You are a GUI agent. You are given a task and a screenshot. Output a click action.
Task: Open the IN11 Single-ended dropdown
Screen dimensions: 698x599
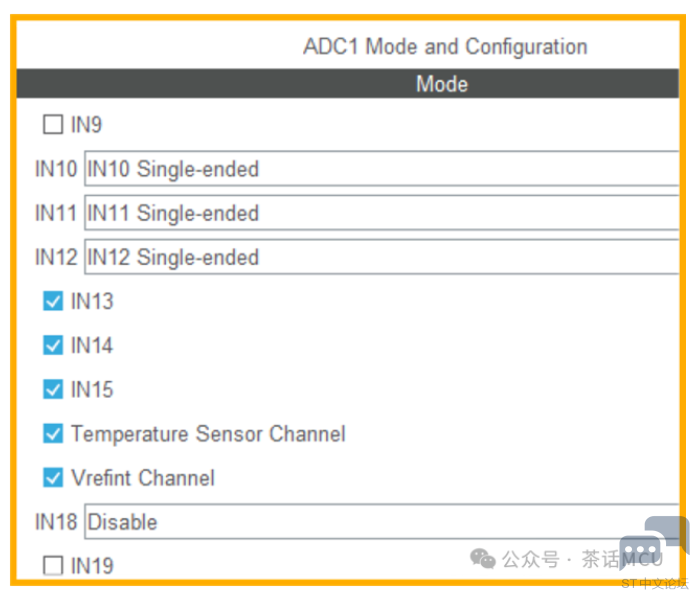[x=381, y=213]
